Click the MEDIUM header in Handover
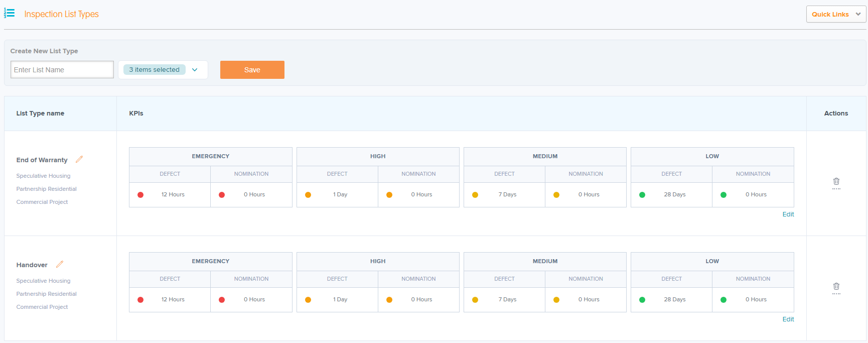The width and height of the screenshot is (868, 343). pyautogui.click(x=545, y=261)
